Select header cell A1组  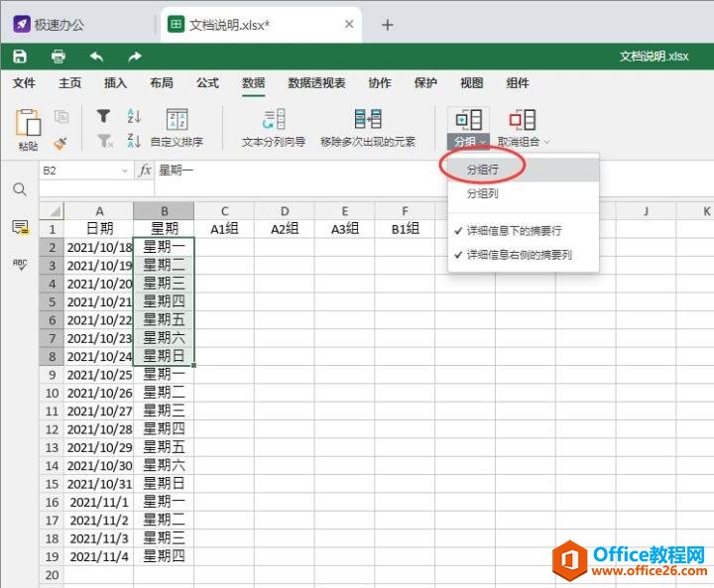[224, 229]
